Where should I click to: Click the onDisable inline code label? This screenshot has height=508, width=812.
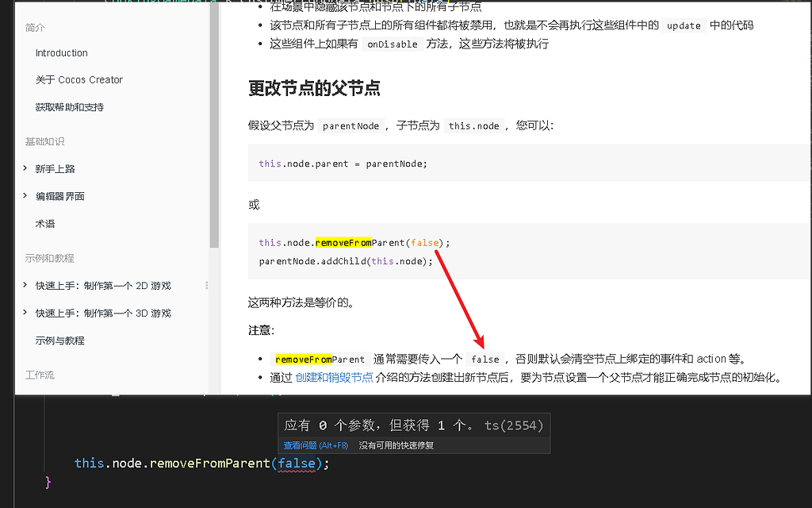click(392, 44)
